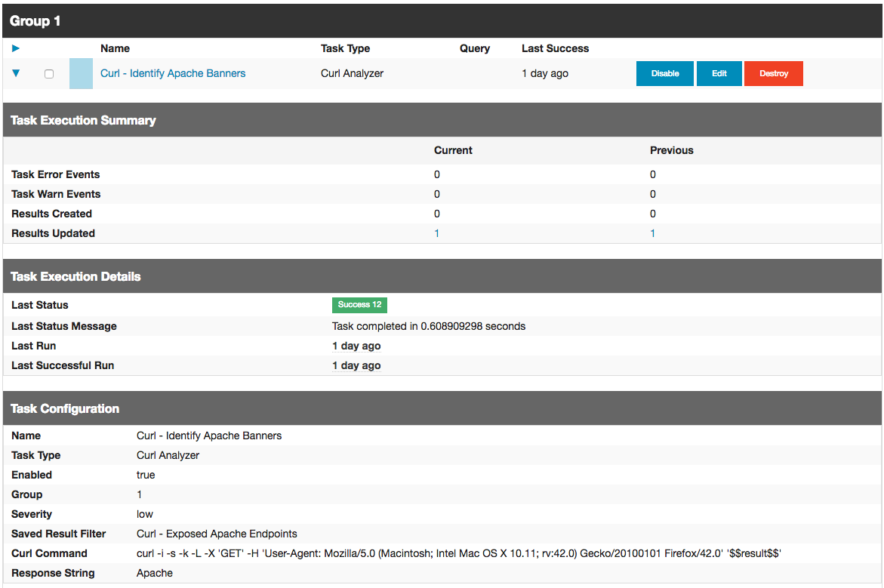Disable the Curl Analyzer task
884x588 pixels.
(x=664, y=73)
